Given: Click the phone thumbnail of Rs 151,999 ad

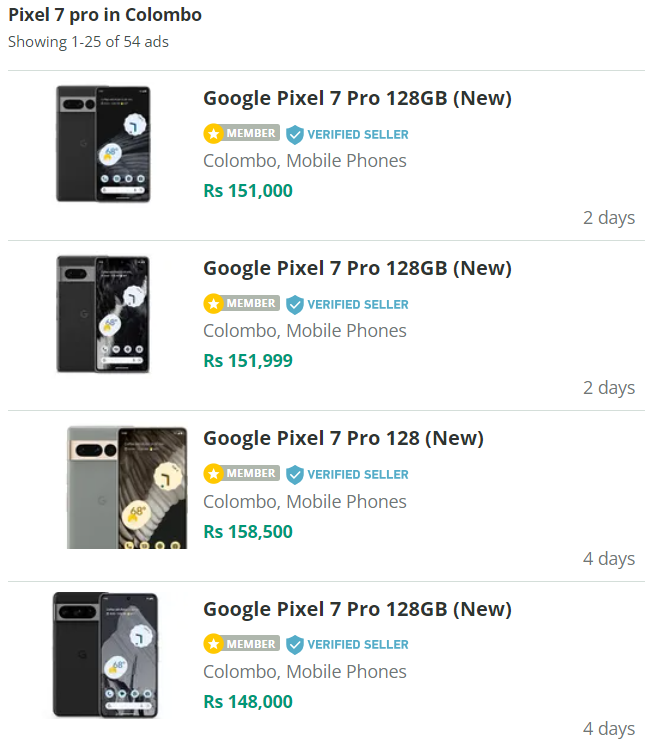Looking at the screenshot, I should point(103,314).
